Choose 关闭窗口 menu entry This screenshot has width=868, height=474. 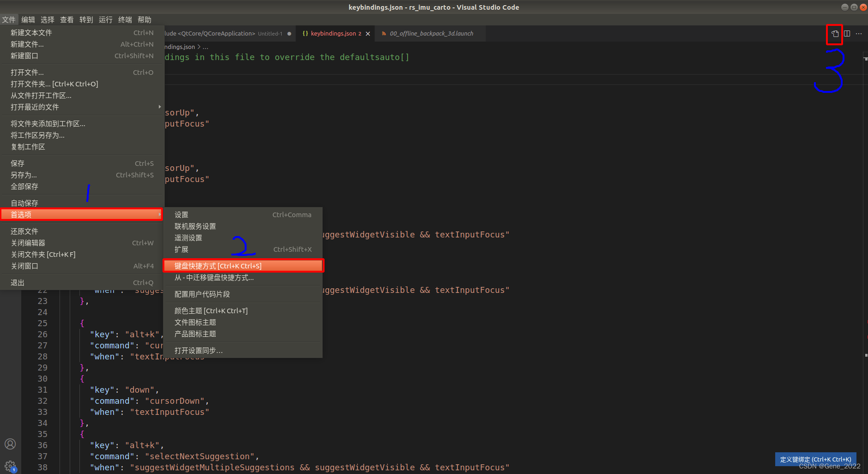point(82,266)
